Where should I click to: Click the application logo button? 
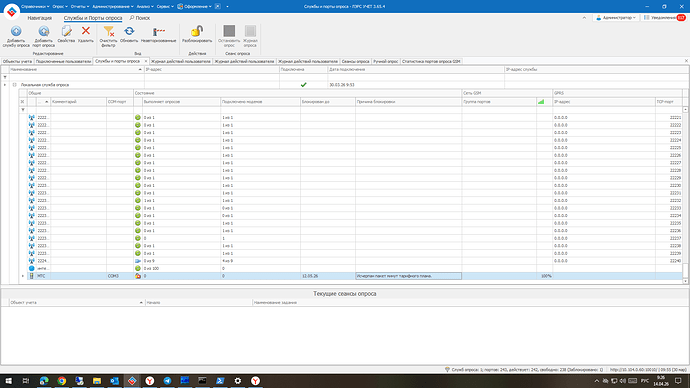point(11,11)
